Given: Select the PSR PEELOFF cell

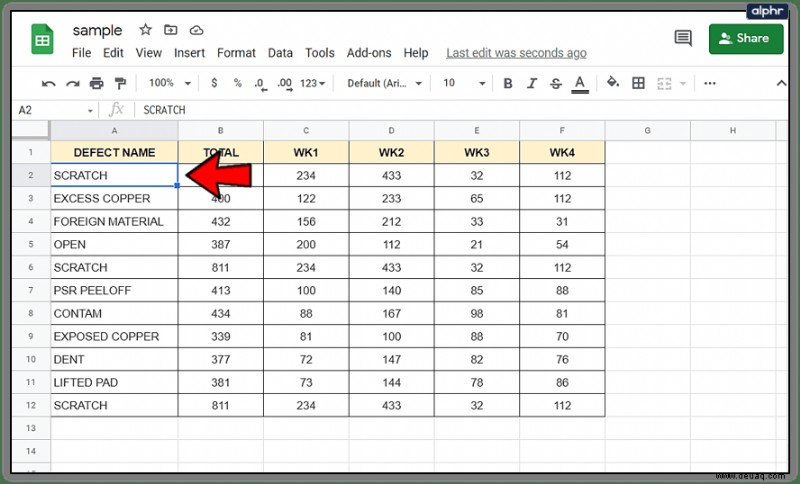Looking at the screenshot, I should [114, 290].
